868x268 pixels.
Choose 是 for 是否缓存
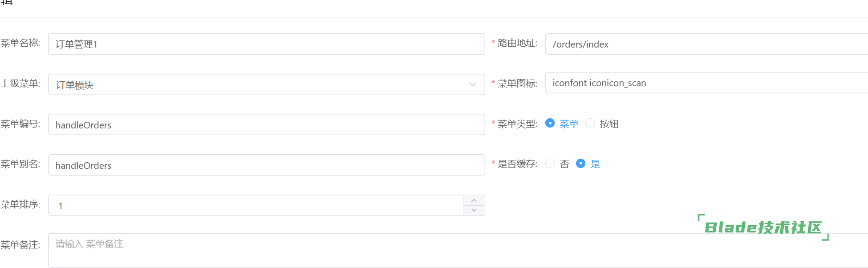(580, 164)
